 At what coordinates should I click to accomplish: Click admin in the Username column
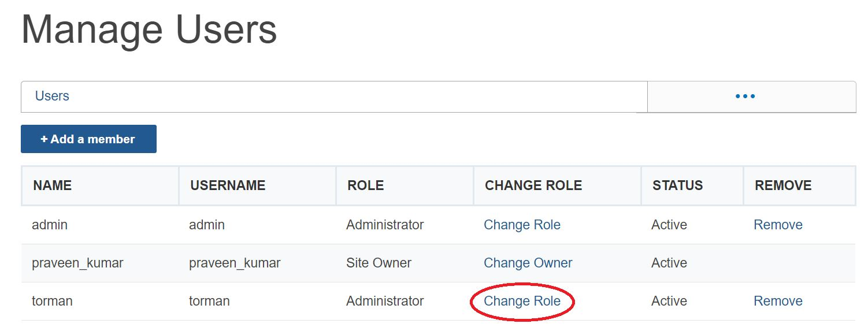[x=207, y=225]
